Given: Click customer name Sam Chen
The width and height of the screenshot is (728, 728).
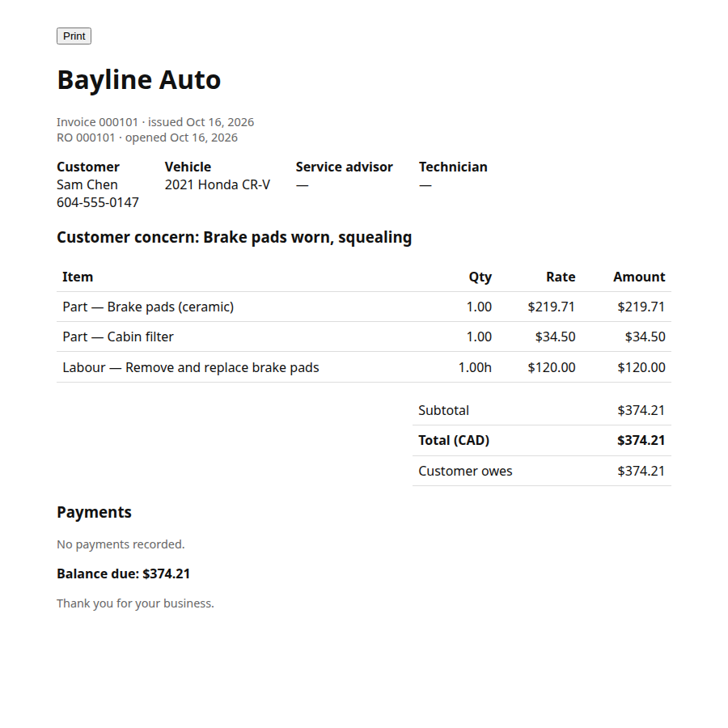Looking at the screenshot, I should point(87,184).
